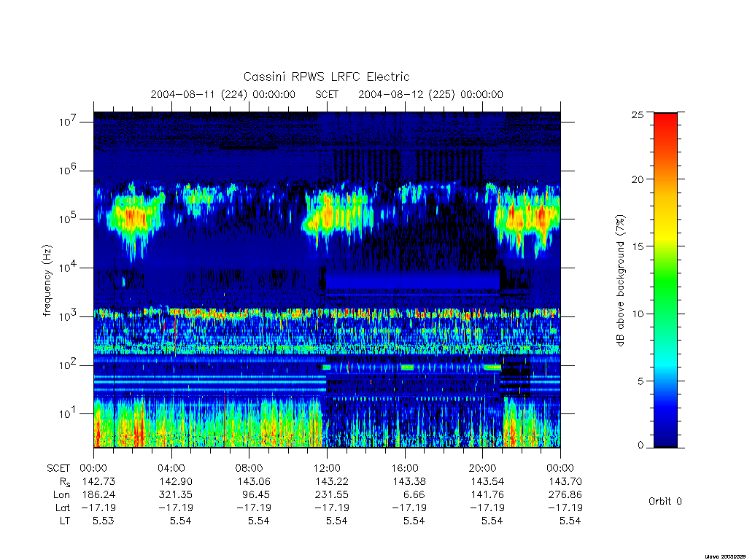The width and height of the screenshot is (747, 560).
Task: Select the longitude value '186.24'
Action: [x=98, y=495]
